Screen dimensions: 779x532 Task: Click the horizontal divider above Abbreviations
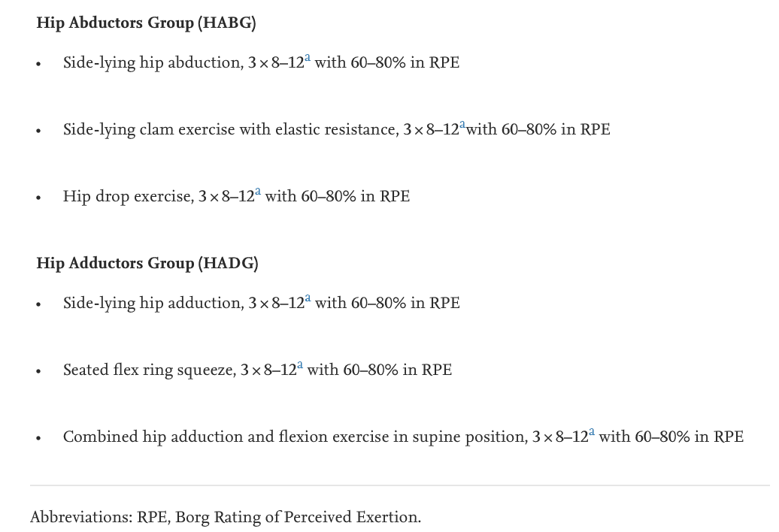400,485
